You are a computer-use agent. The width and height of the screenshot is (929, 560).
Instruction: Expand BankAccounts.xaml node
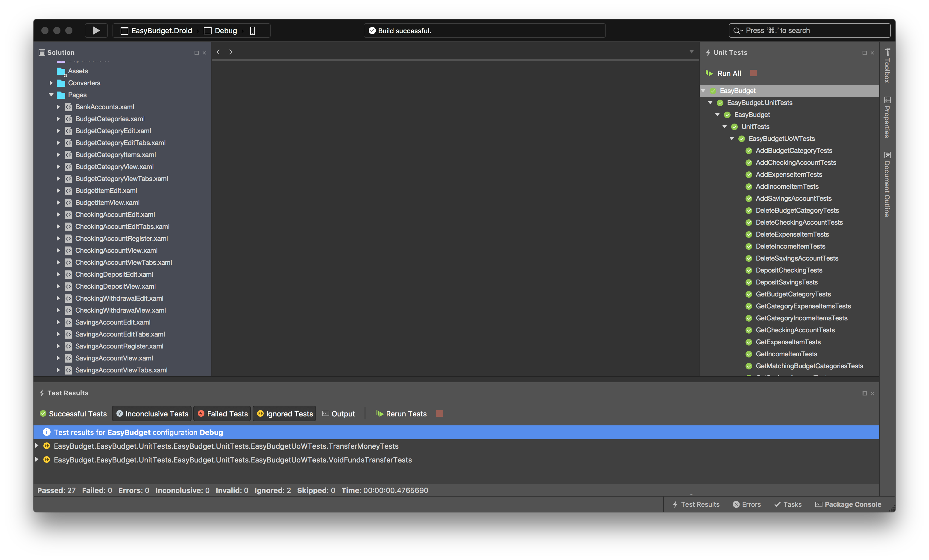click(58, 107)
